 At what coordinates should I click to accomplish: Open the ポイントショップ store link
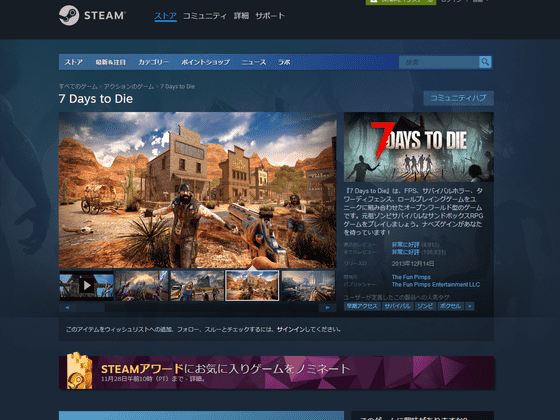click(205, 62)
